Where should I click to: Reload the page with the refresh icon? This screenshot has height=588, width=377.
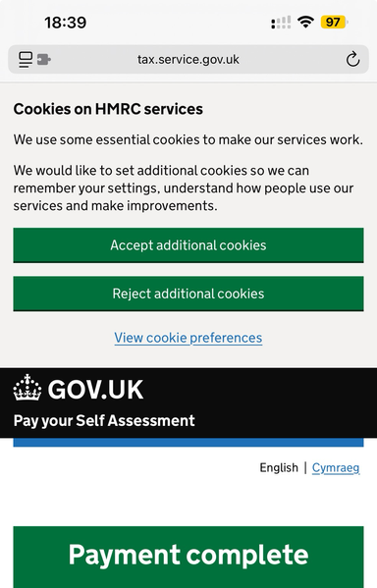point(352,59)
